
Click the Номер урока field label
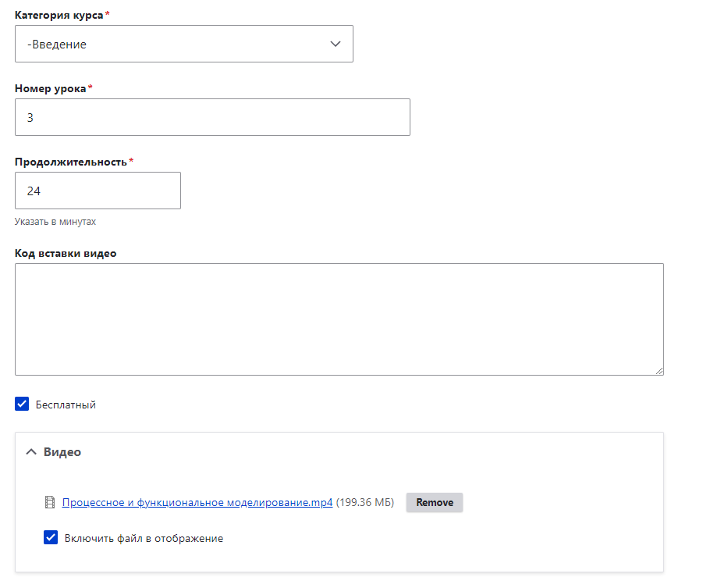point(50,88)
